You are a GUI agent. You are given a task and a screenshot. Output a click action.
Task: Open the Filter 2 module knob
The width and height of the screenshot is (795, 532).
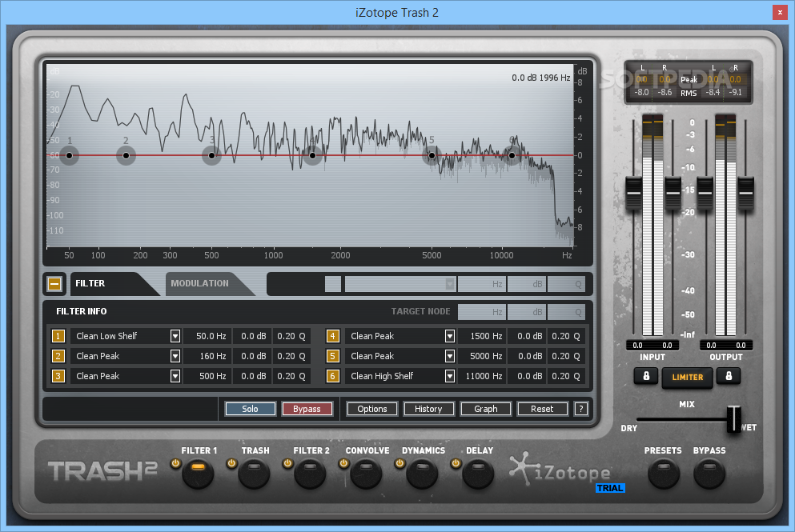[x=310, y=474]
